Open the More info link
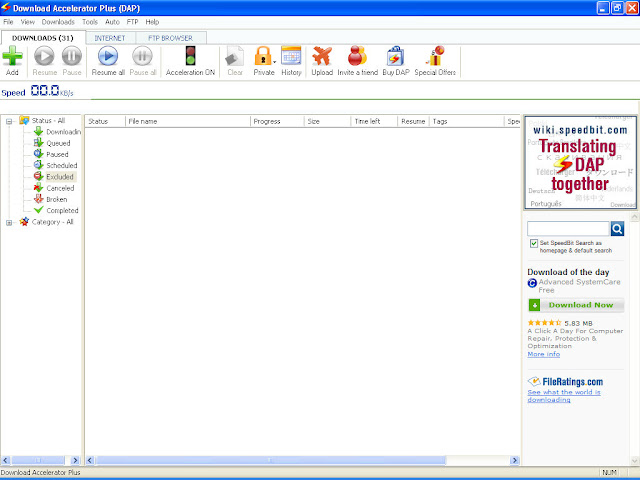The image size is (640, 480). coord(544,354)
